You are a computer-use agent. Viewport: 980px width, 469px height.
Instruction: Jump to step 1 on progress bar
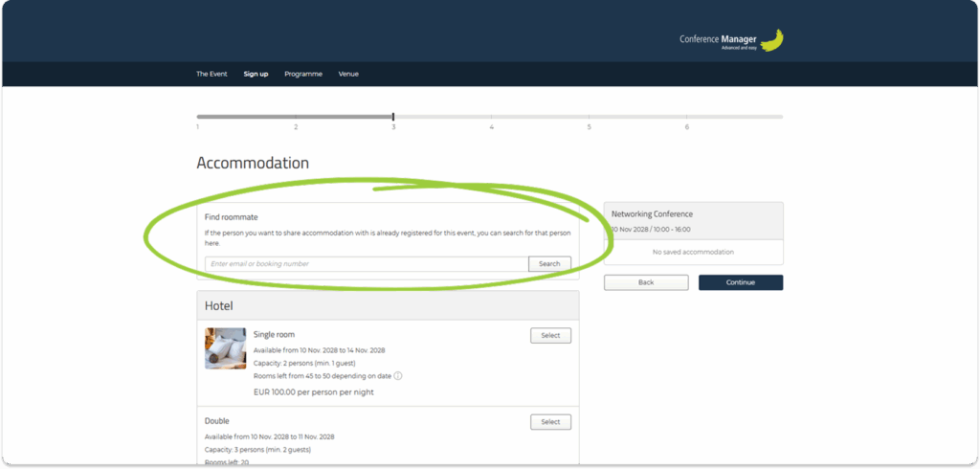point(198,126)
